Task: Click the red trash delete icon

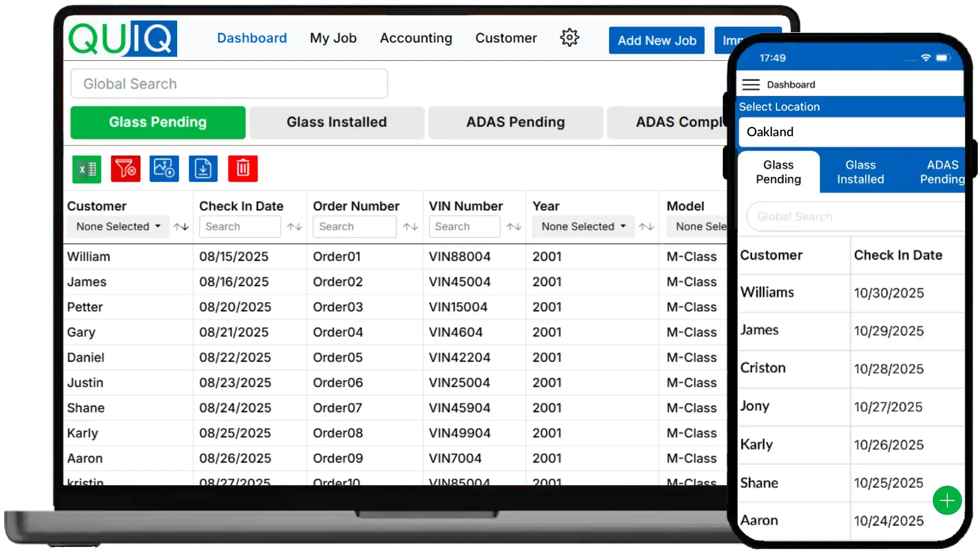Action: pos(243,169)
